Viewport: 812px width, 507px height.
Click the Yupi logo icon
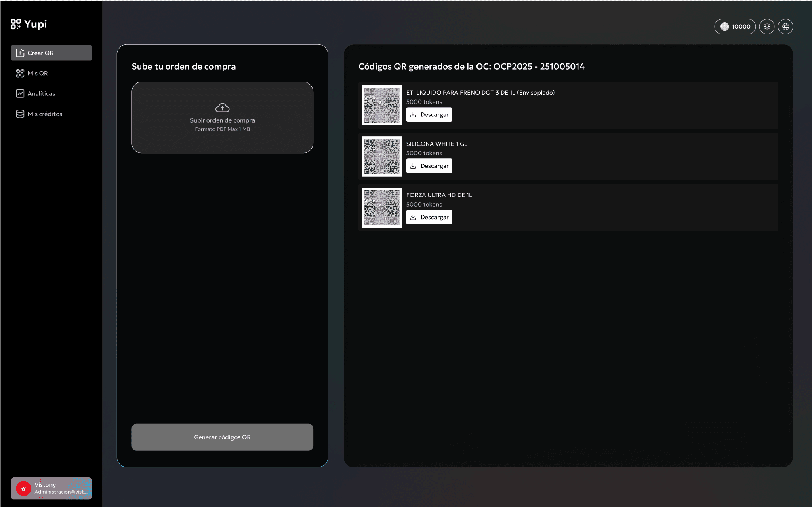(x=16, y=24)
